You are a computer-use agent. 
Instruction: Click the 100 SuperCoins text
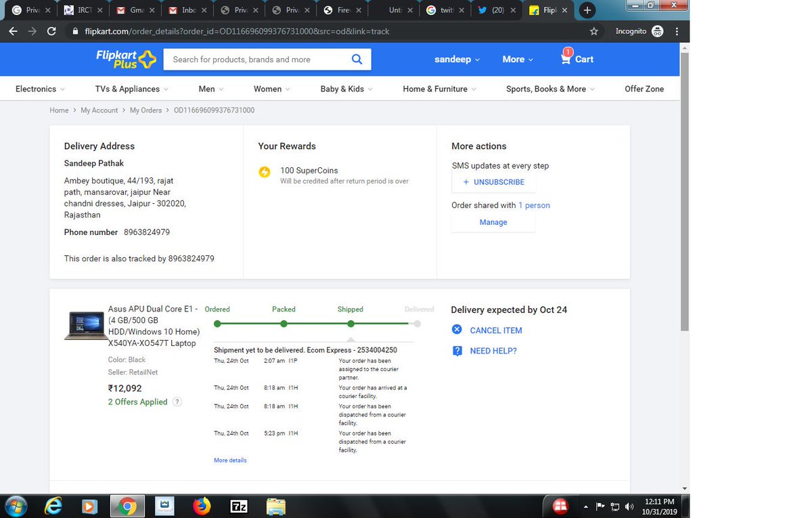click(x=309, y=171)
